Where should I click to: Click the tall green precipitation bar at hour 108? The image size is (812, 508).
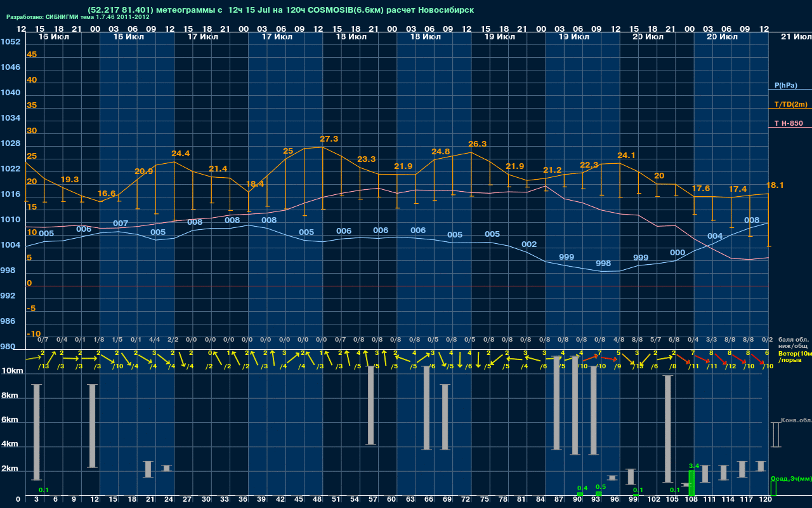[x=692, y=483]
